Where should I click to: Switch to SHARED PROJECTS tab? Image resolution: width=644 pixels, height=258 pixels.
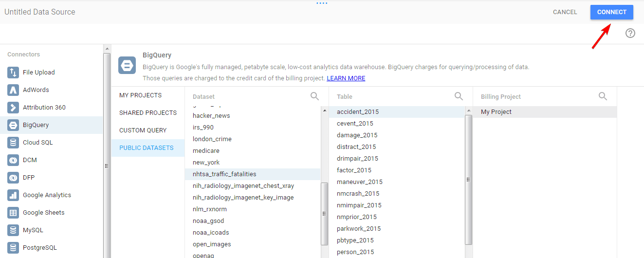(148, 113)
